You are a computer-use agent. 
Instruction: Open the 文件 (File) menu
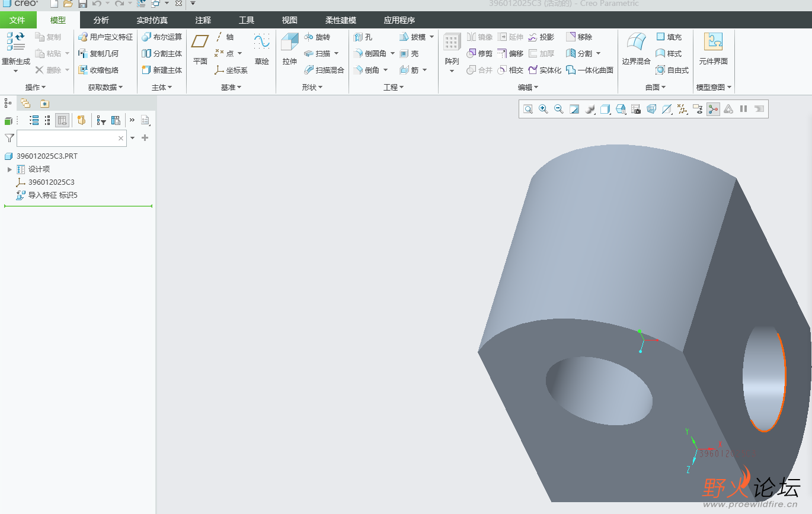18,20
